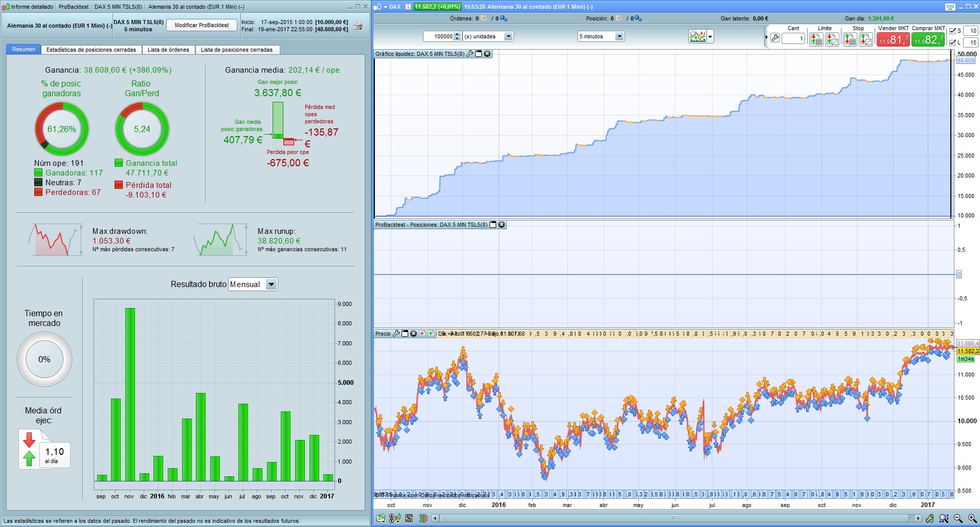Close the Precio chart panel
Screen dimensions: 980x527
[414, 334]
